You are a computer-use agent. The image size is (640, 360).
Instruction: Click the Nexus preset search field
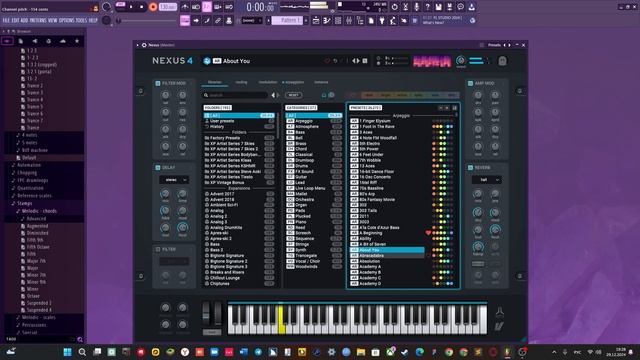pyautogui.click(x=236, y=95)
